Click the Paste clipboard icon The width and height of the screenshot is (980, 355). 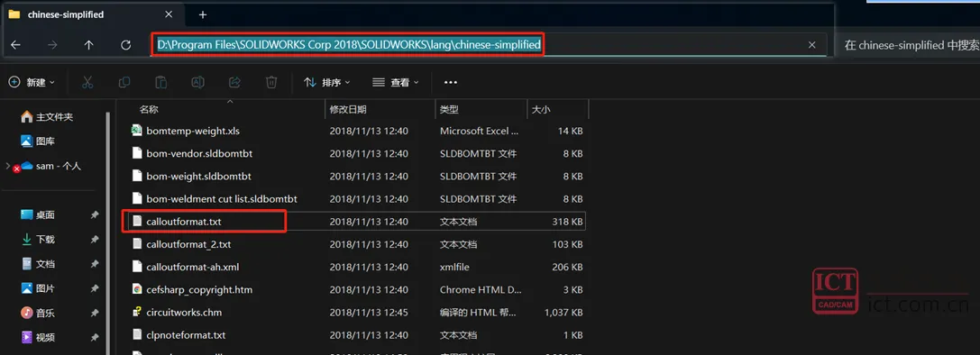[x=160, y=82]
